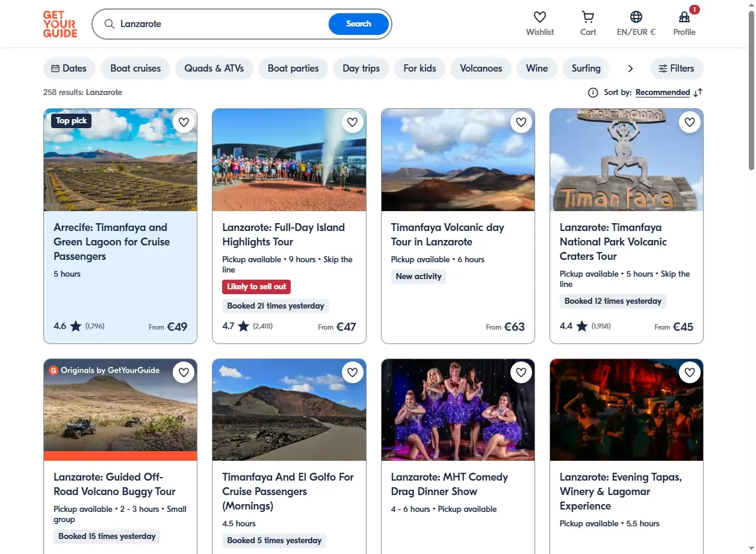Open Timanfaya Volcanic day Tour in Lanzarote

pos(448,235)
